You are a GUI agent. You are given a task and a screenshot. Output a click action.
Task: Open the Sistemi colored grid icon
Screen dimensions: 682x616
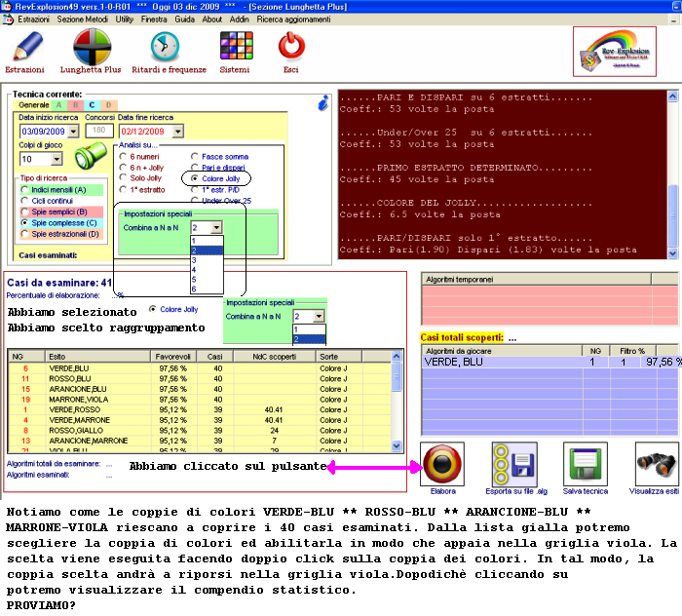tap(236, 45)
